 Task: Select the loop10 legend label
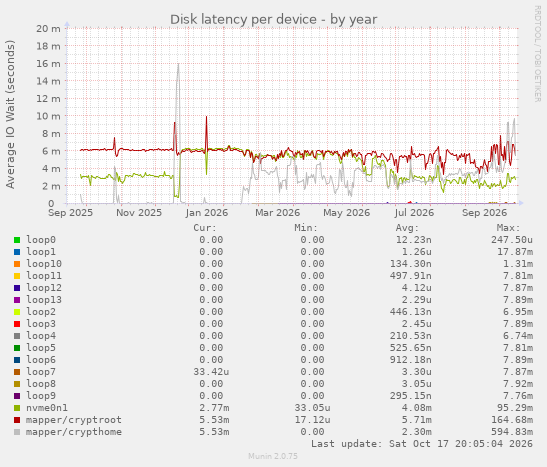(44, 264)
